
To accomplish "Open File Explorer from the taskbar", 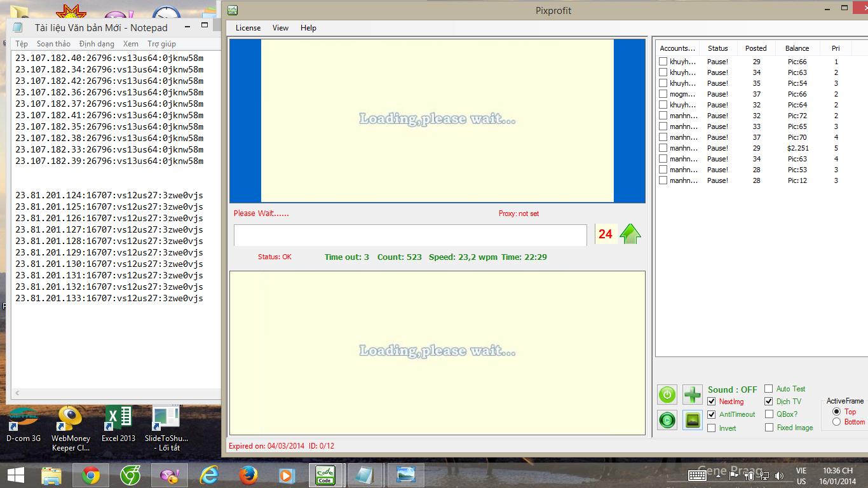I will coord(51,475).
